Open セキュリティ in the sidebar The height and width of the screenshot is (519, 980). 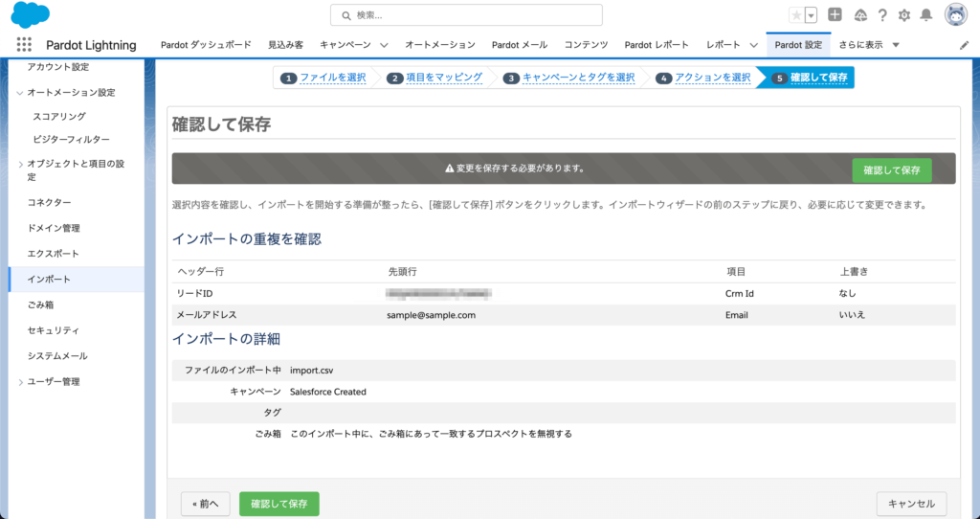(54, 330)
